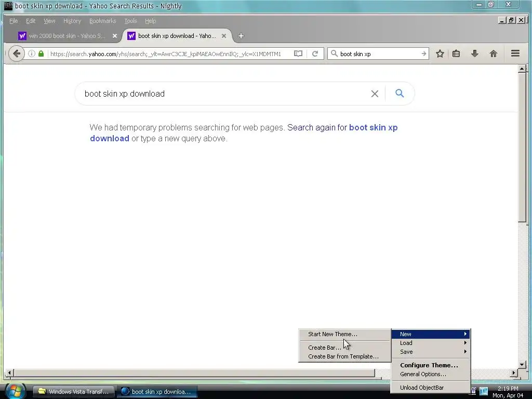532x399 pixels.
Task: Choose Create Bar...
Action: pos(345,348)
